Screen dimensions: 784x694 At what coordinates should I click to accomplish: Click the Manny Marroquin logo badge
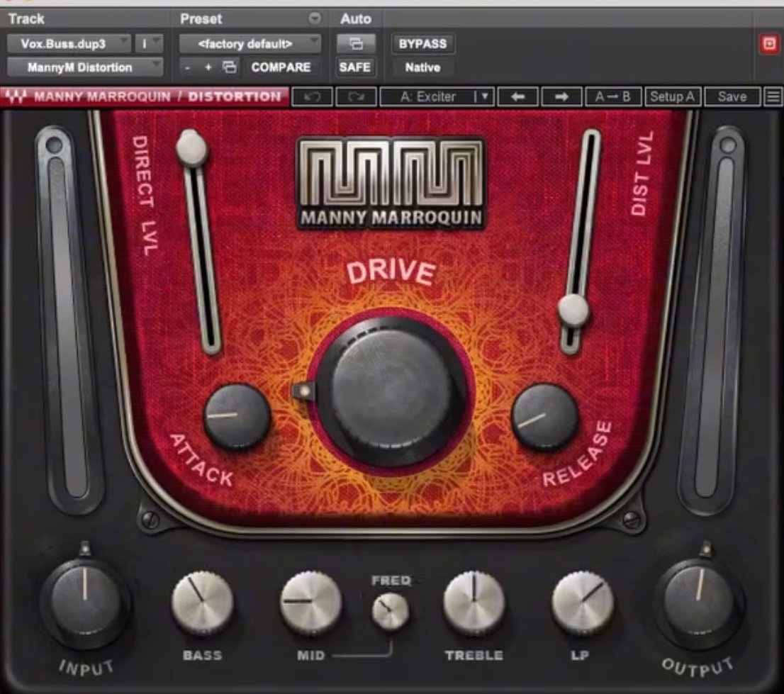coord(391,184)
